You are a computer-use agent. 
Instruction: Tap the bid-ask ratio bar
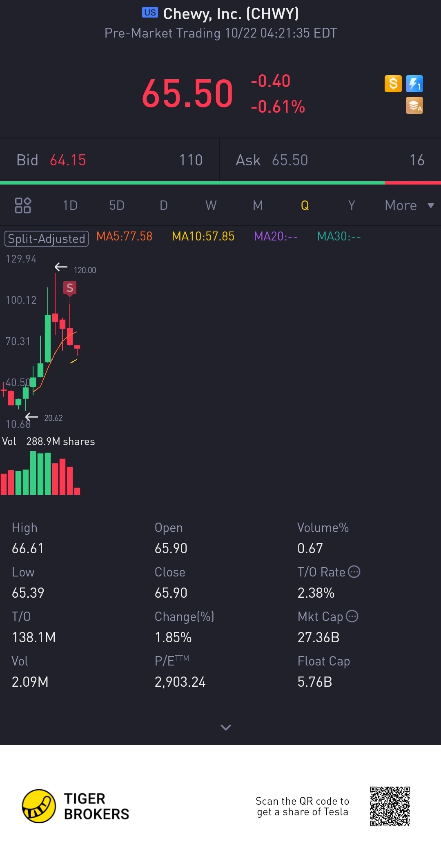(220, 183)
